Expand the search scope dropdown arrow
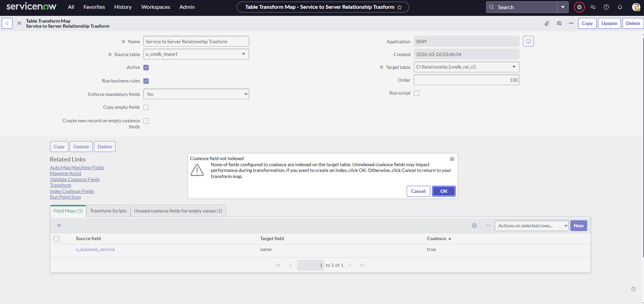644x304 pixels. point(563,7)
